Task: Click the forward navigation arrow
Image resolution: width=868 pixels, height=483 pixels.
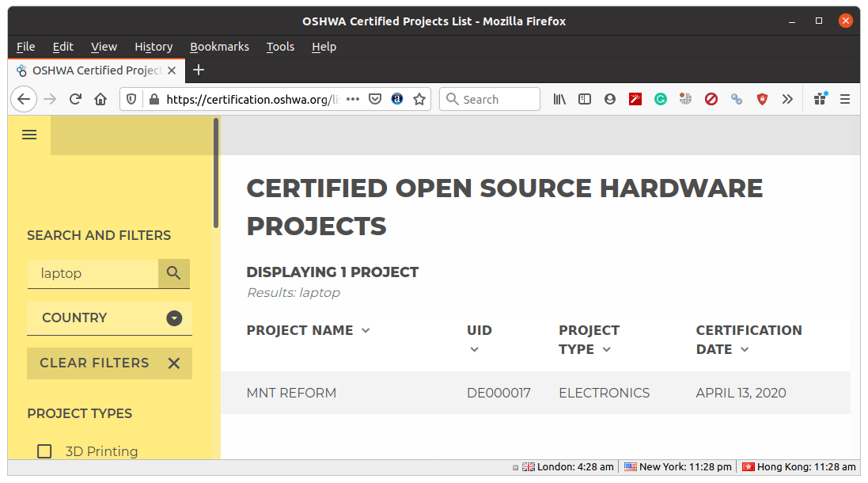Action: 50,100
